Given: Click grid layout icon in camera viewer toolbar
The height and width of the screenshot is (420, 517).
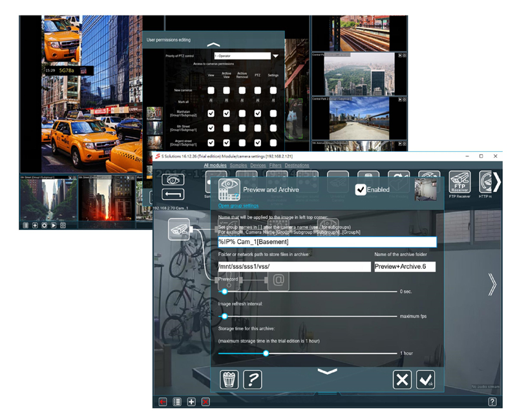Looking at the screenshot, I should pos(63,226).
